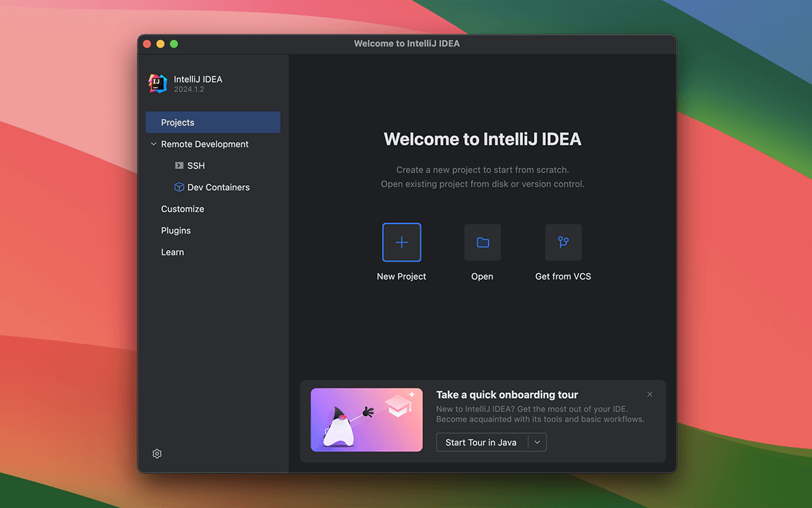
Task: Click Take a quick onboarding tour title
Action: click(x=507, y=395)
